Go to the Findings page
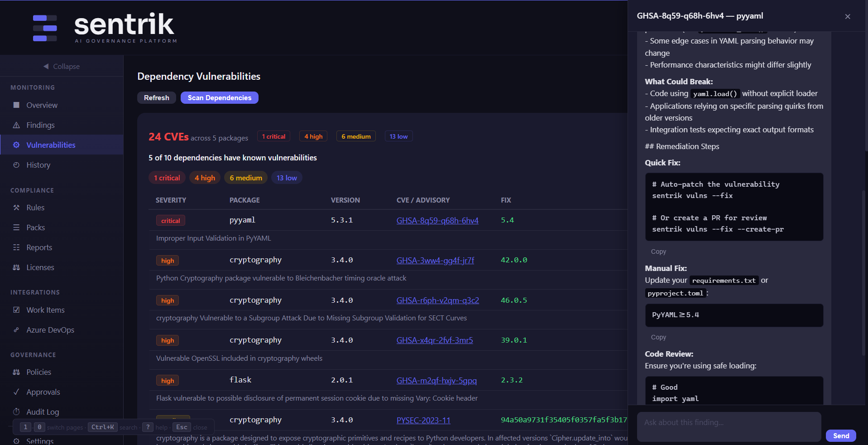868x445 pixels. [62, 125]
